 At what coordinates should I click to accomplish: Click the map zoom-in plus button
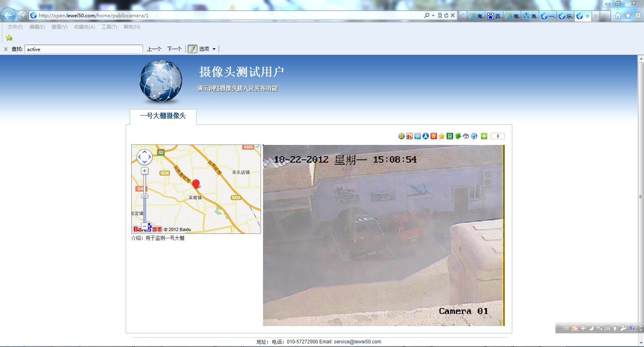point(145,171)
